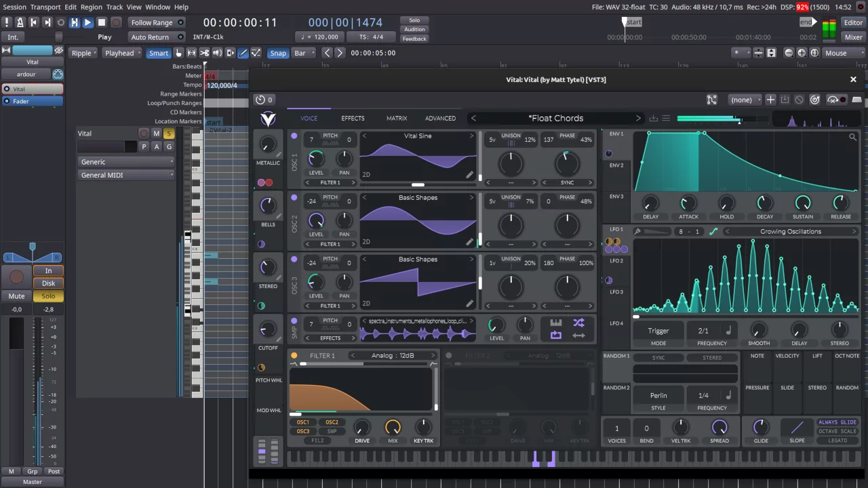
Task: Select the Range tool in toolbar
Action: (191, 53)
